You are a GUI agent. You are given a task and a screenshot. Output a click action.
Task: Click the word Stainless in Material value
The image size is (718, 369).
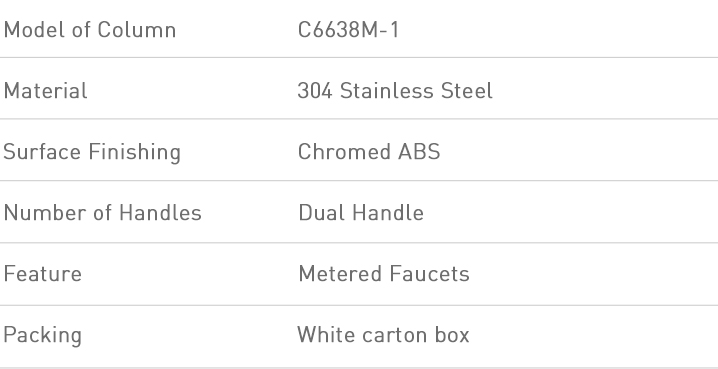(386, 91)
